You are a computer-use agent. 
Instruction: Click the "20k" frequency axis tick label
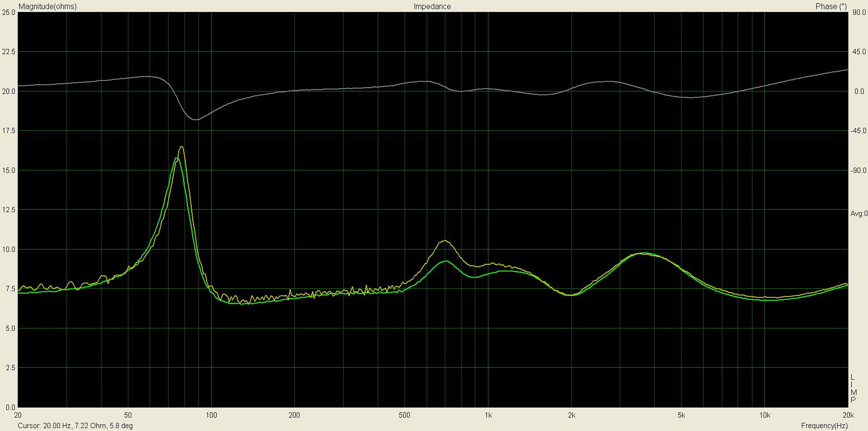[x=848, y=415]
